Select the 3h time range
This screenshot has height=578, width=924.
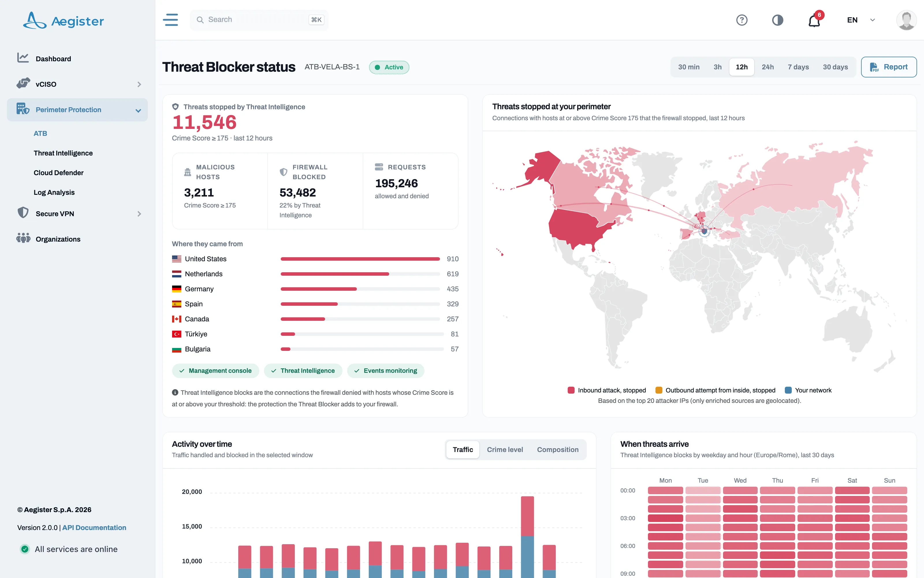point(718,67)
